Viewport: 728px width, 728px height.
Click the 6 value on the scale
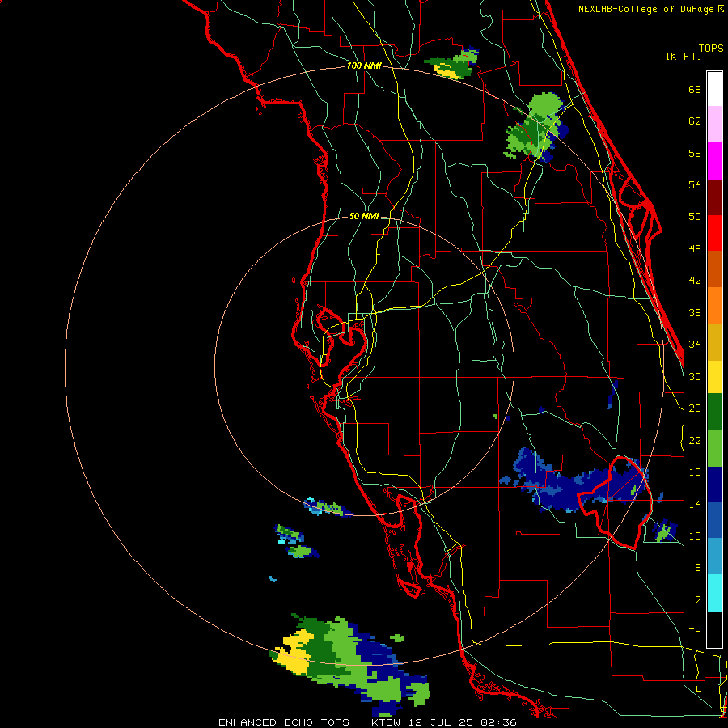[x=697, y=568]
